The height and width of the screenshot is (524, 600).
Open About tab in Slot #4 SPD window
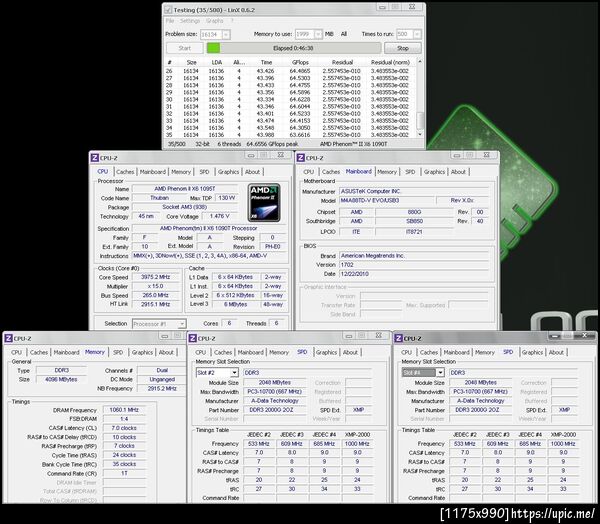point(556,353)
